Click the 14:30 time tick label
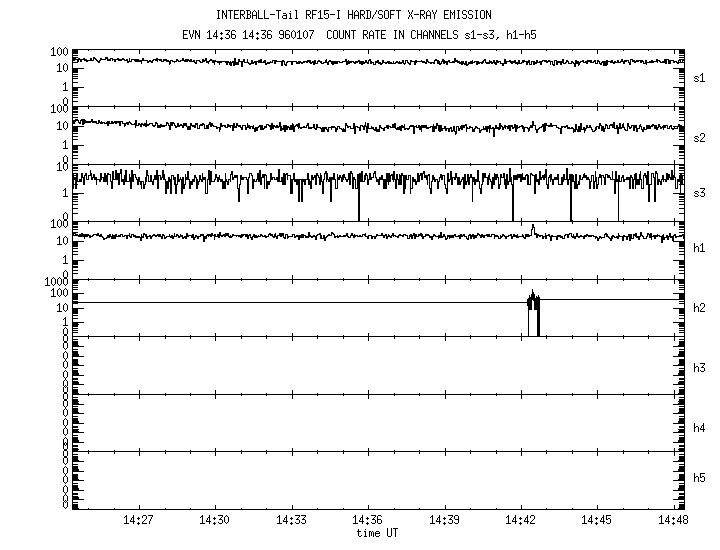The image size is (720, 550). tap(214, 521)
